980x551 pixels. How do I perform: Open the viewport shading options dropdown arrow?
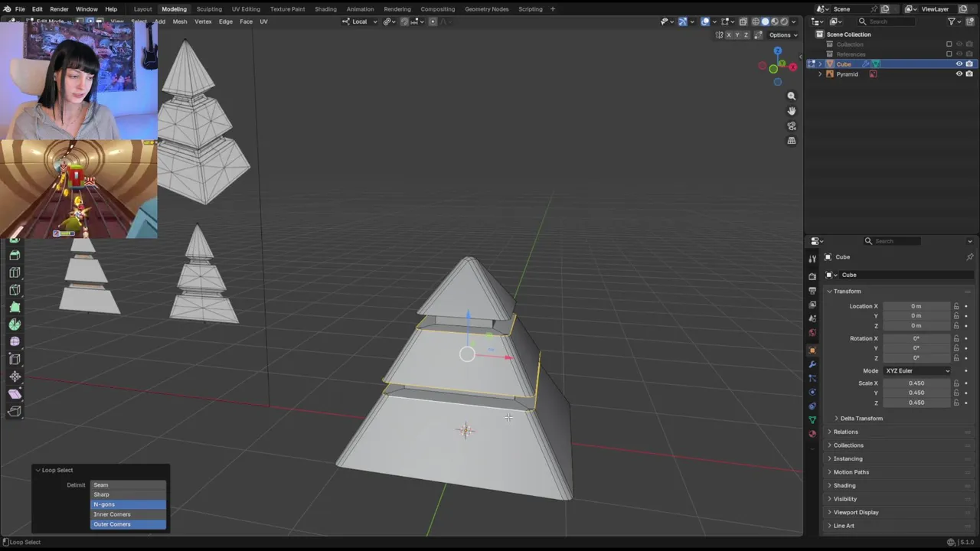(794, 21)
